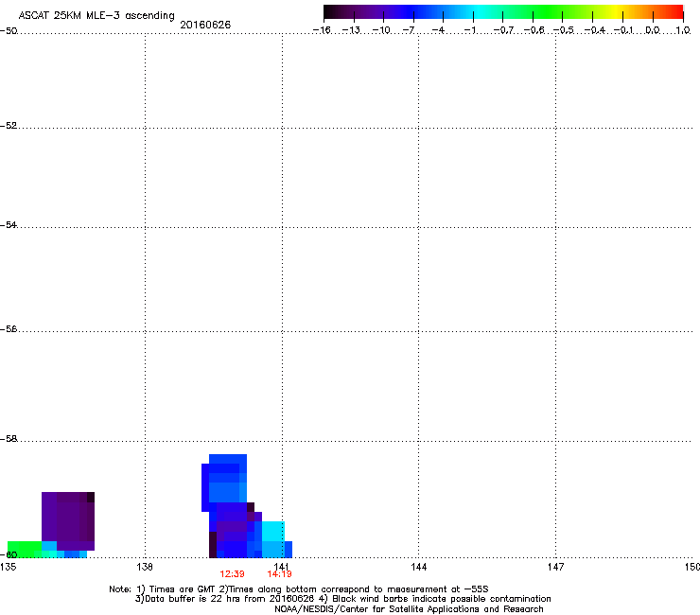Image resolution: width=700 pixels, height=615 pixels.
Task: Click the longitude label 138
Action: (x=145, y=567)
